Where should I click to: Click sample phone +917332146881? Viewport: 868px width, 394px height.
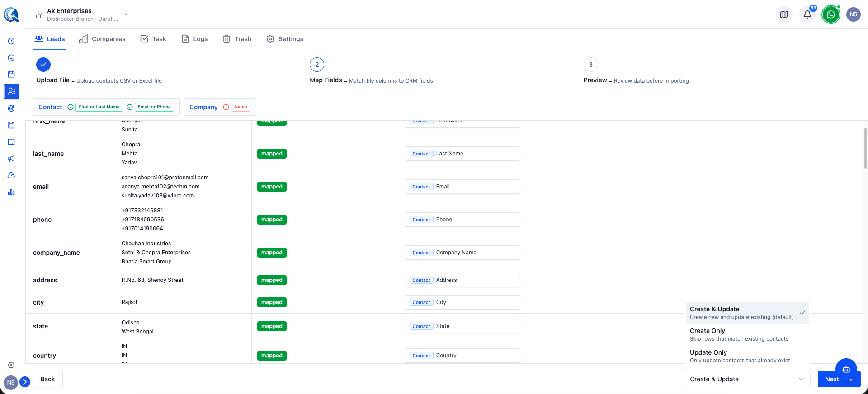[142, 211]
